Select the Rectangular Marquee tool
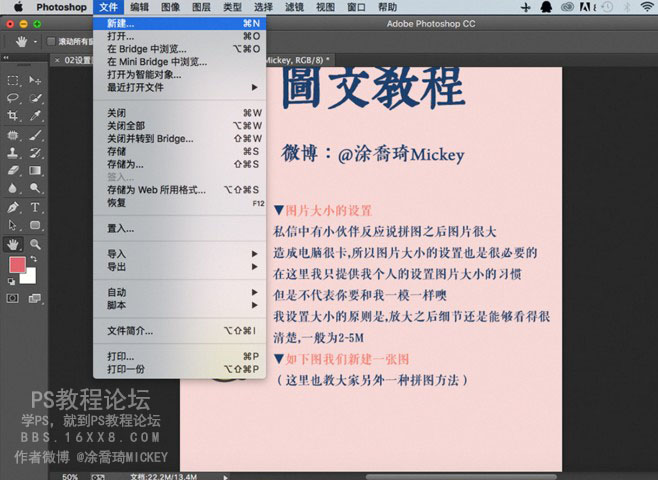This screenshot has width=658, height=480. click(x=13, y=80)
